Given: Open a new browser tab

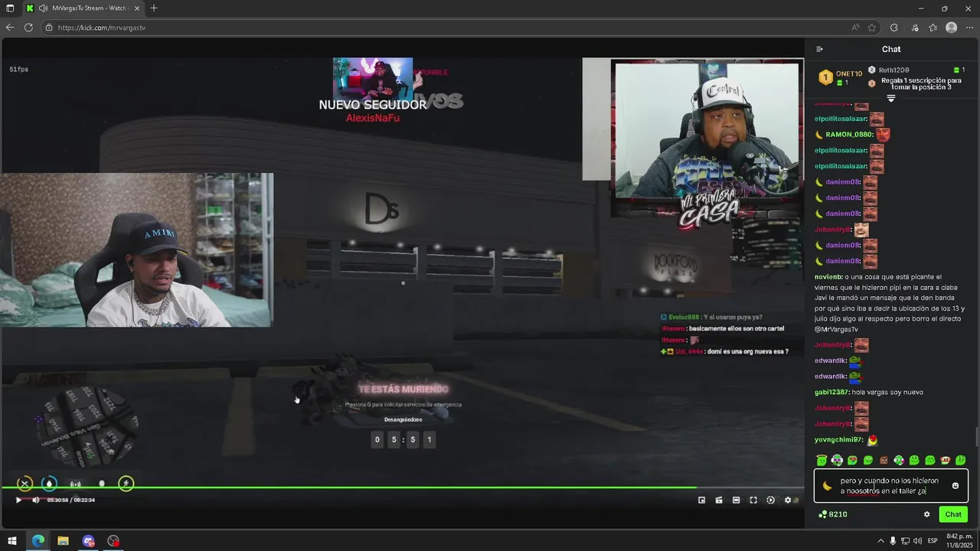Looking at the screenshot, I should click(154, 8).
